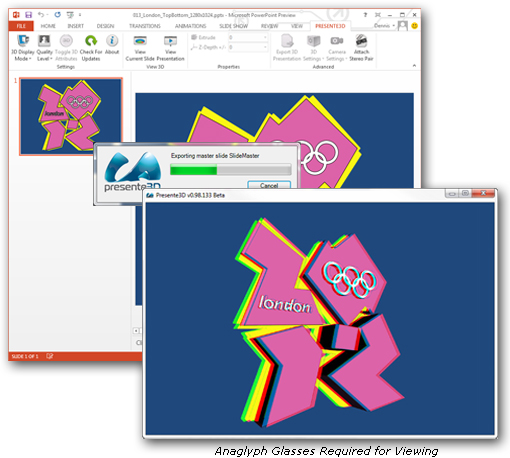Image resolution: width=510 pixels, height=458 pixels.
Task: Click the Help question mark icon
Action: 365,15
